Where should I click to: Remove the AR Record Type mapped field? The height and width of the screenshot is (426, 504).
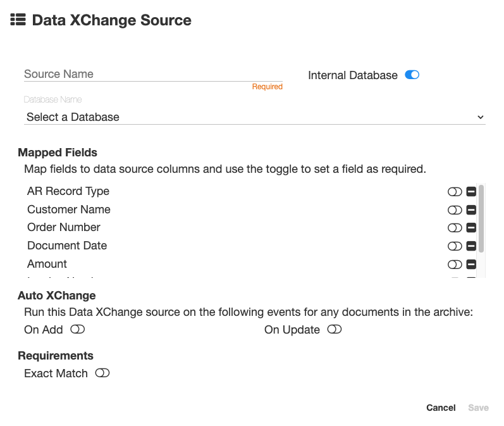click(471, 192)
